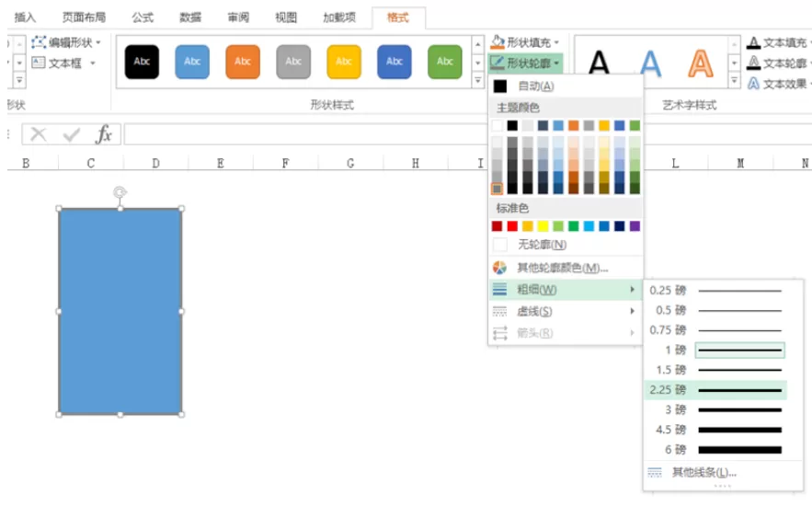Image resolution: width=812 pixels, height=506 pixels.
Task: Set outline weight to 0.25 磅
Action: tap(715, 291)
